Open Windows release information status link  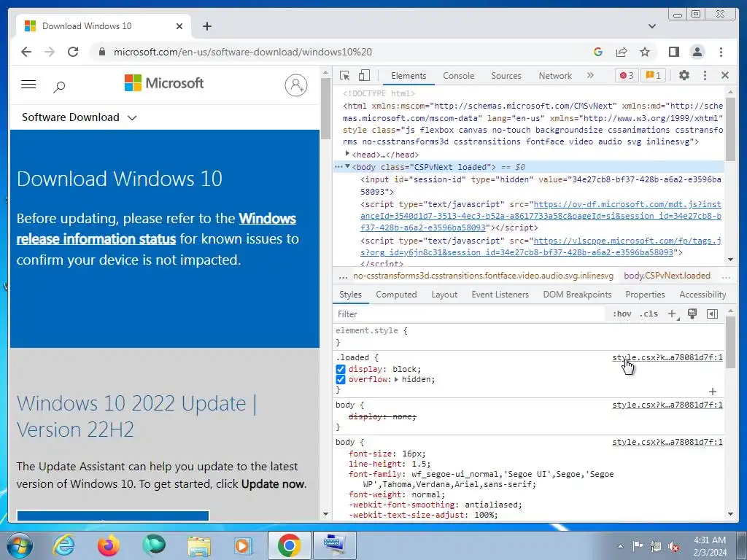point(156,228)
